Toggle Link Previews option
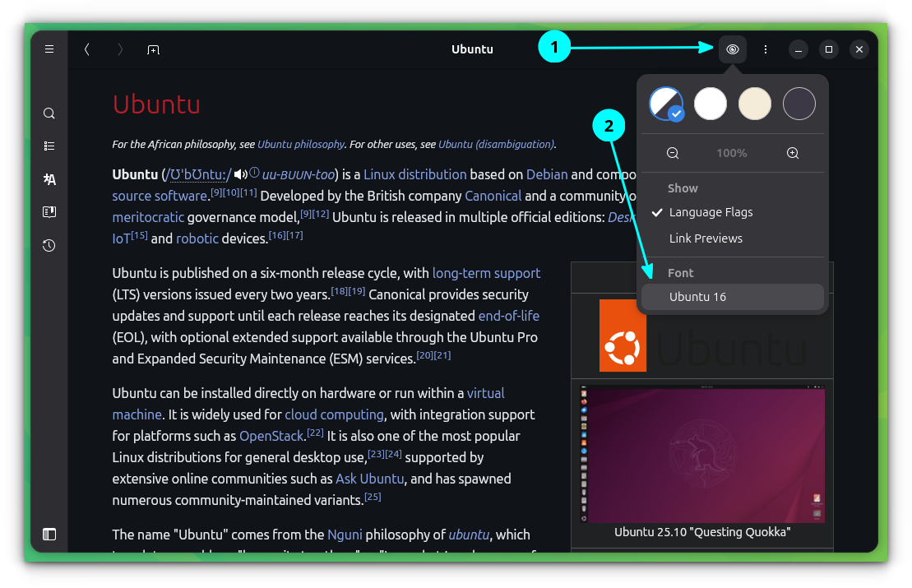Viewport: 912px width, 588px height. click(x=732, y=238)
